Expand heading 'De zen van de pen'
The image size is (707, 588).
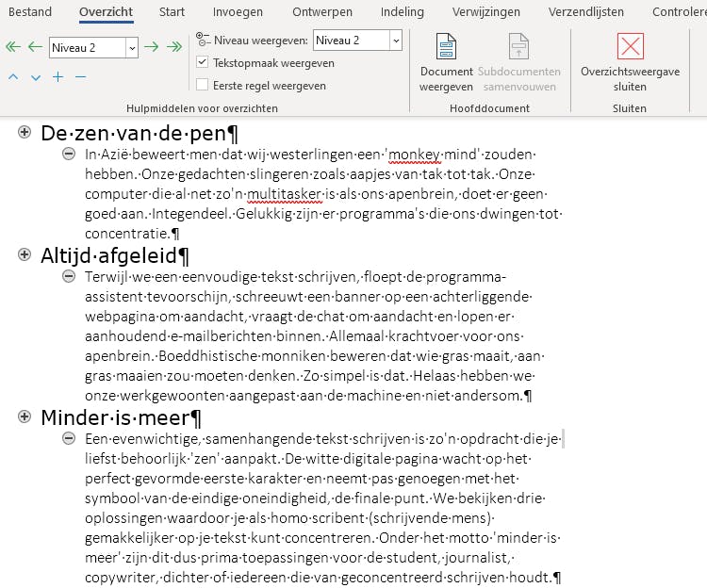tap(25, 132)
